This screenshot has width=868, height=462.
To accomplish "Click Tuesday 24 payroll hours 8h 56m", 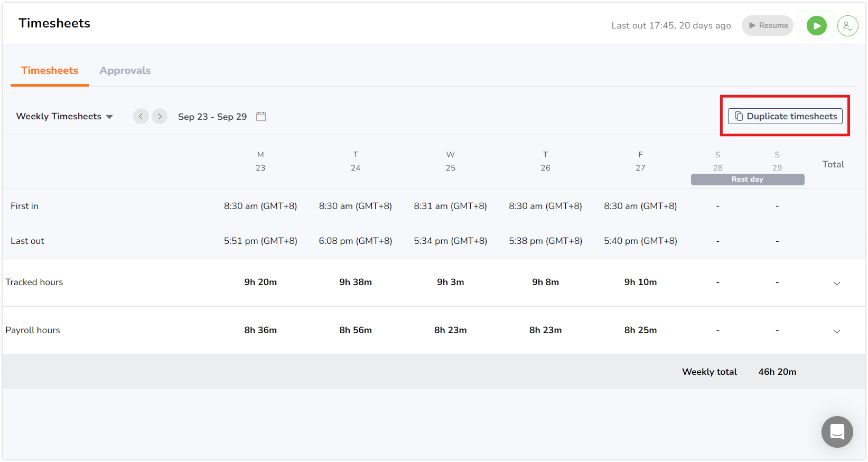I will tap(356, 330).
